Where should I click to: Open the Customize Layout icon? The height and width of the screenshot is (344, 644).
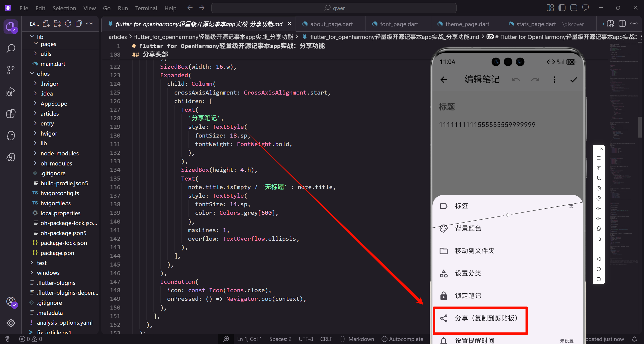click(x=550, y=8)
